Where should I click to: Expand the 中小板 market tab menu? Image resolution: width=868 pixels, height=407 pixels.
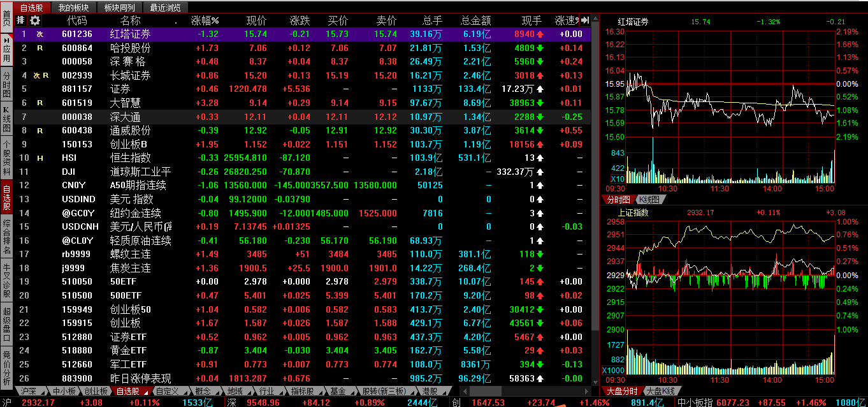[64, 391]
